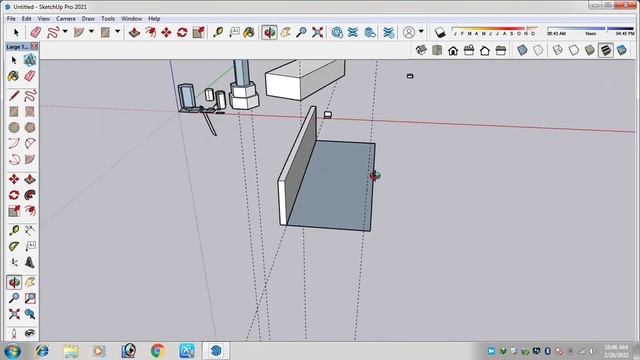This screenshot has height=360, width=640.
Task: Select the Line pencil tool in Large Tool Set
Action: click(14, 96)
